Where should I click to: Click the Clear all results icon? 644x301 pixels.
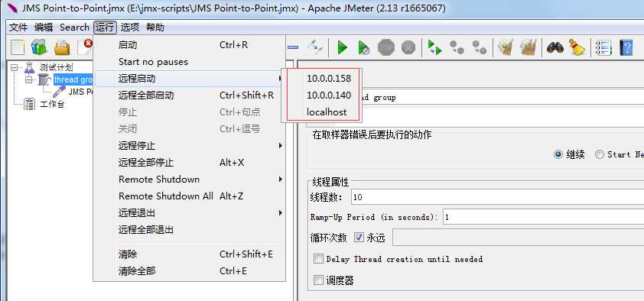click(529, 47)
